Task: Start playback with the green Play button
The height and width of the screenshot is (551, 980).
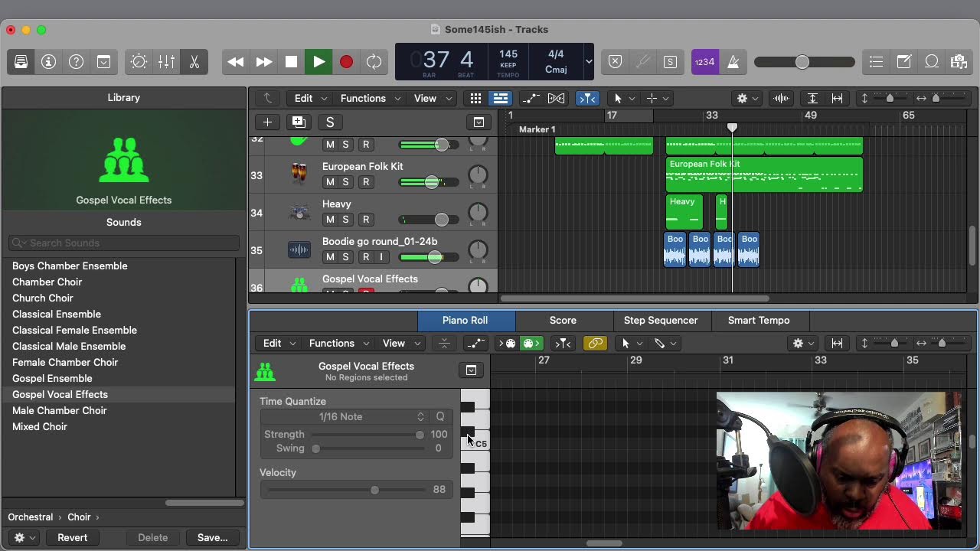Action: coord(318,62)
